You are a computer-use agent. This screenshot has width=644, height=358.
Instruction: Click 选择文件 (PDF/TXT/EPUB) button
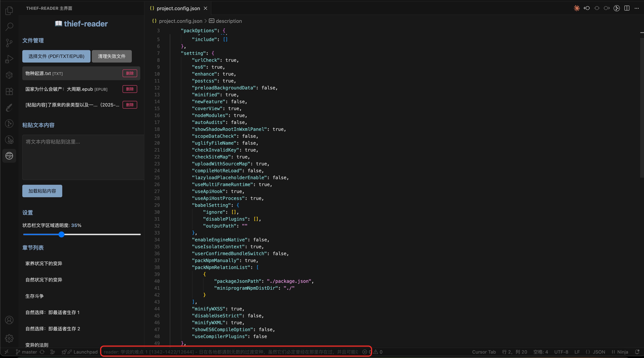click(x=56, y=56)
